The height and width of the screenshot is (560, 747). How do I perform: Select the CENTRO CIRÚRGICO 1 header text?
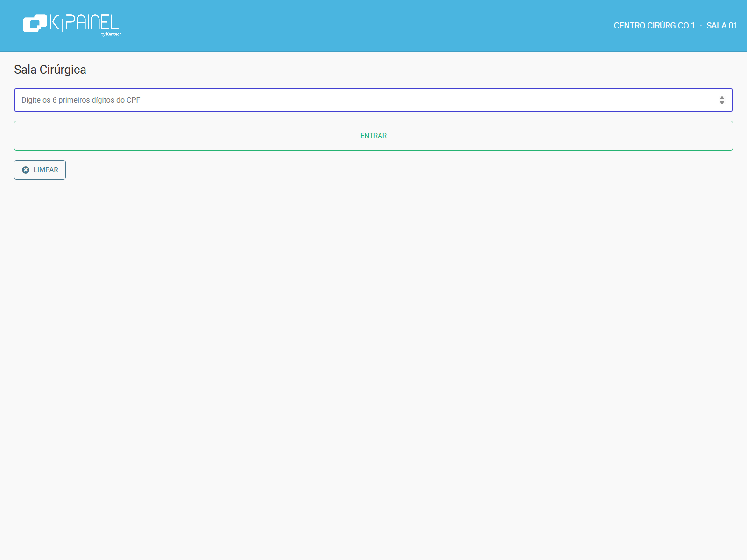click(x=654, y=26)
